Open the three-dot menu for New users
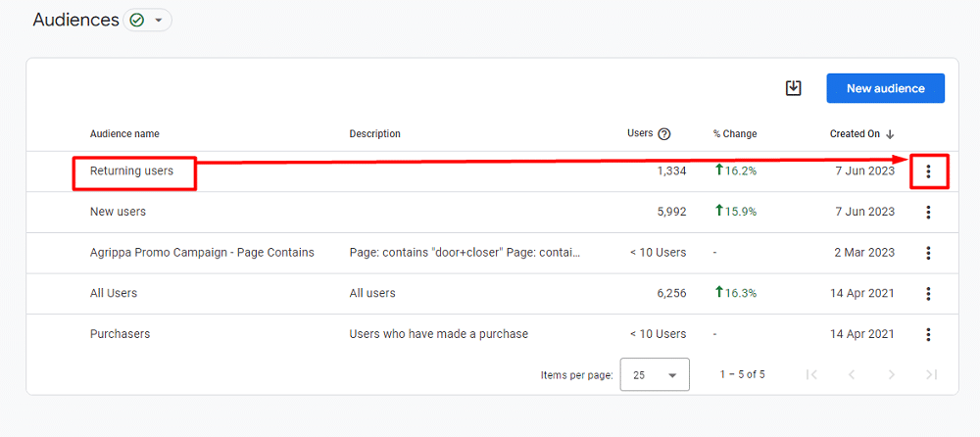Viewport: 980px width, 437px height. coord(928,212)
